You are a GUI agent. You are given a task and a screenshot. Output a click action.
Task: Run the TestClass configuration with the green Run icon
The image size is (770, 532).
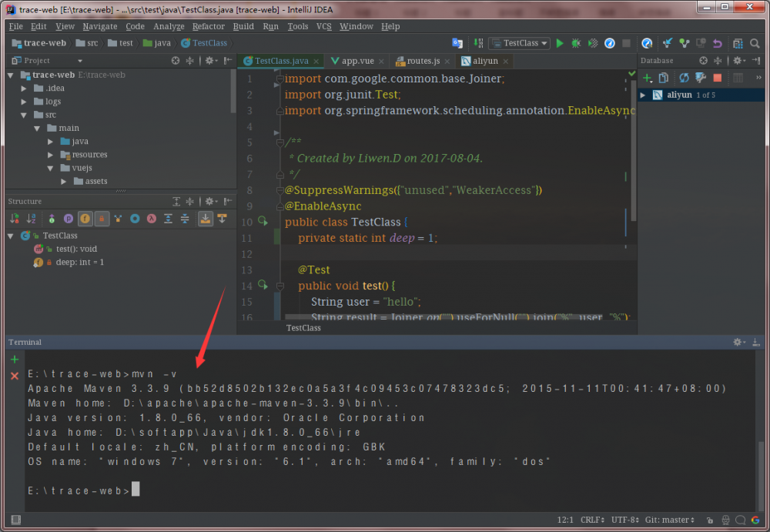point(560,43)
